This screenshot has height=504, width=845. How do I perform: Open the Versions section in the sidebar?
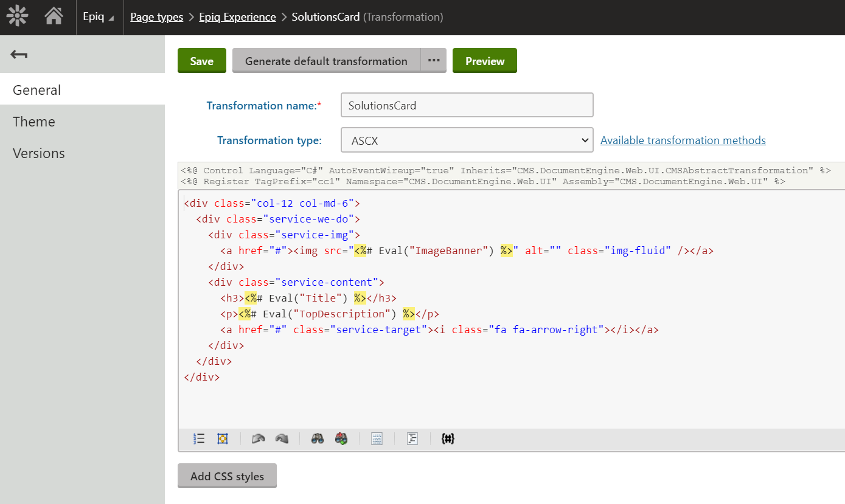(x=38, y=153)
